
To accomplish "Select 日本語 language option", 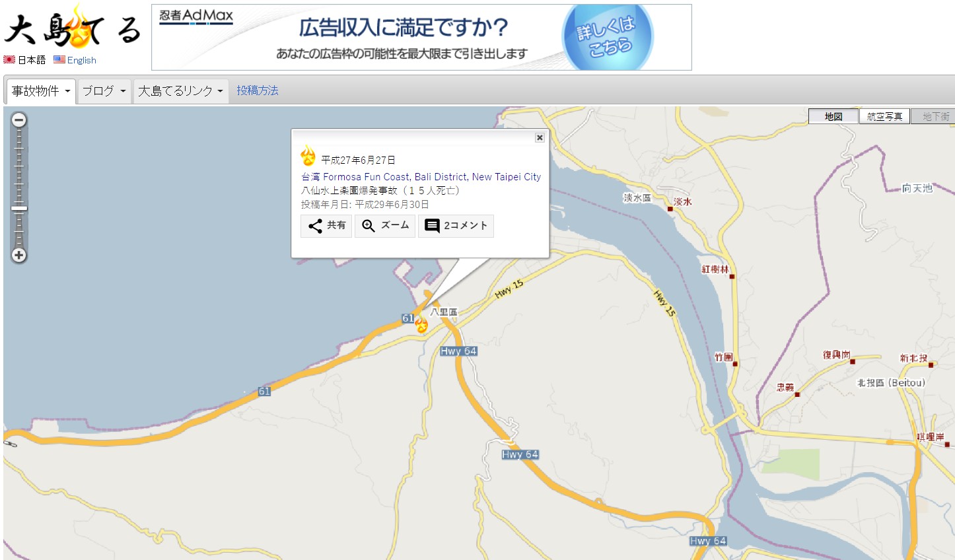I will [25, 60].
